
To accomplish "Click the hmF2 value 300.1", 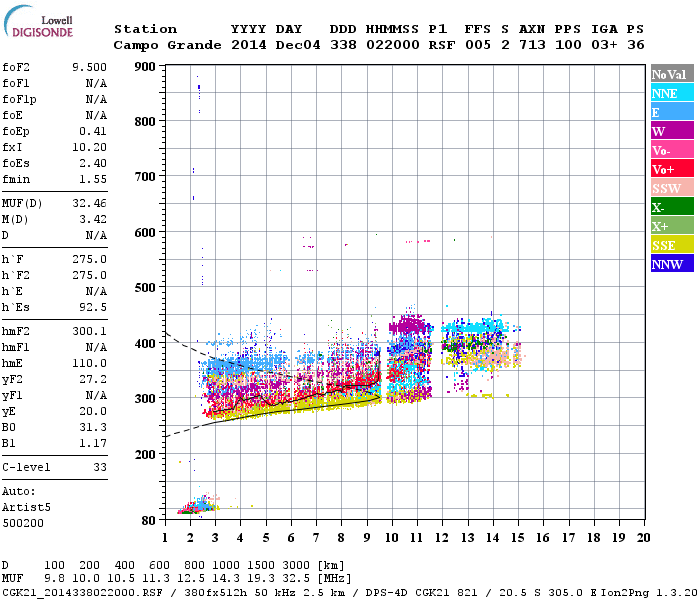I will click(x=89, y=331).
